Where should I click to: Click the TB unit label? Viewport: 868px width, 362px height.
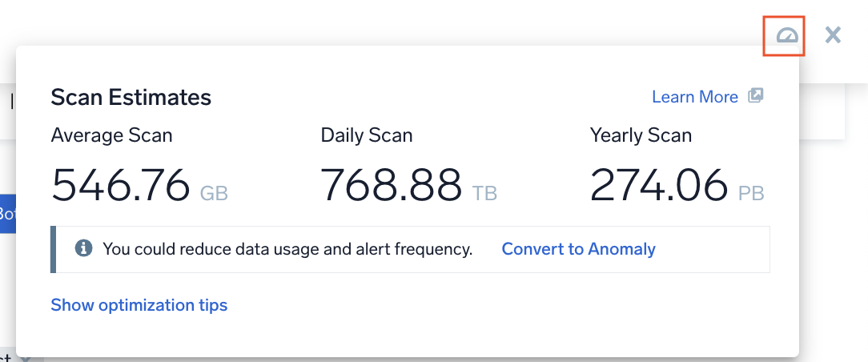coord(484,194)
